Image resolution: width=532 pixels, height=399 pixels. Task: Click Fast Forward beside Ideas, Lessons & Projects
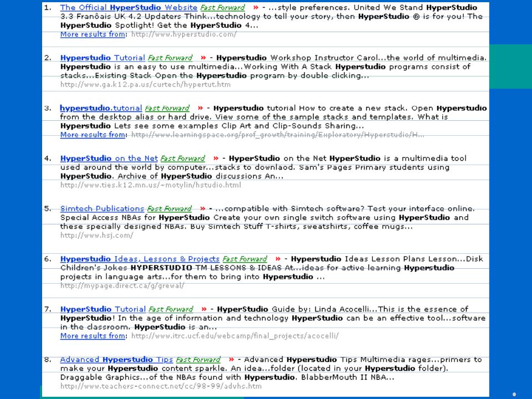pos(244,259)
